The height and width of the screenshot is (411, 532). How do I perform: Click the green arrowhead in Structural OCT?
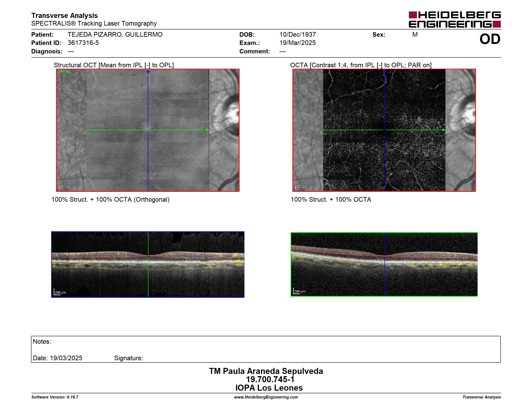tap(208, 130)
